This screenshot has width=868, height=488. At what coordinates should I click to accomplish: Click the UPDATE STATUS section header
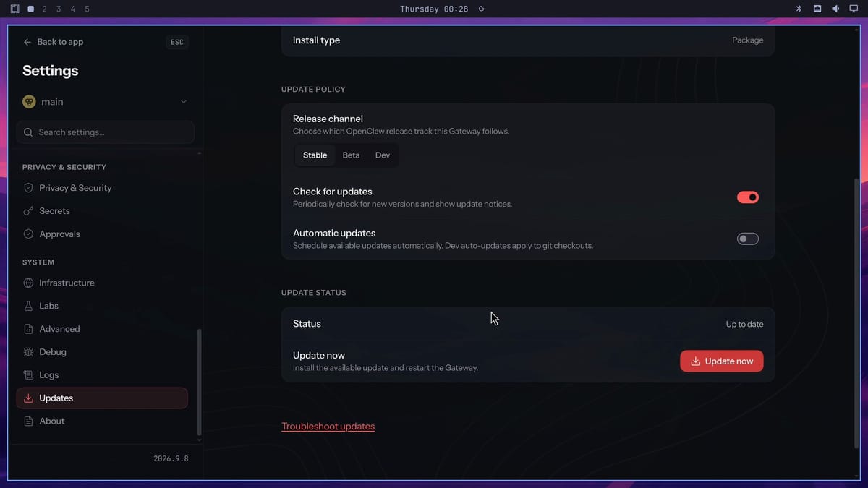[x=314, y=293]
